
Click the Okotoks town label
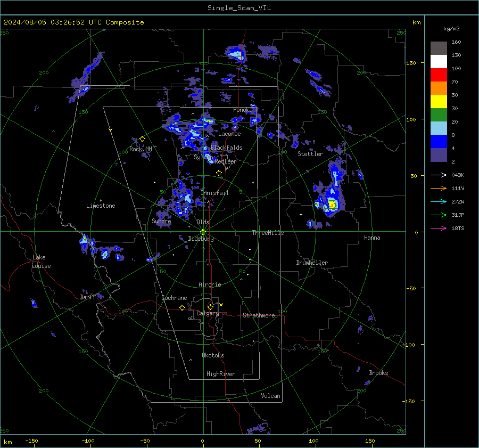coord(213,355)
